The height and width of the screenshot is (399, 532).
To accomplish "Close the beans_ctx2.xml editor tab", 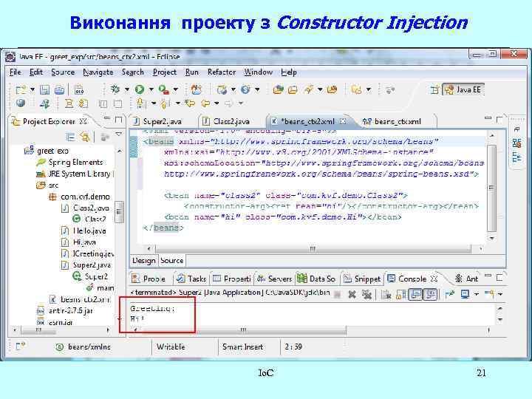I will (x=343, y=120).
